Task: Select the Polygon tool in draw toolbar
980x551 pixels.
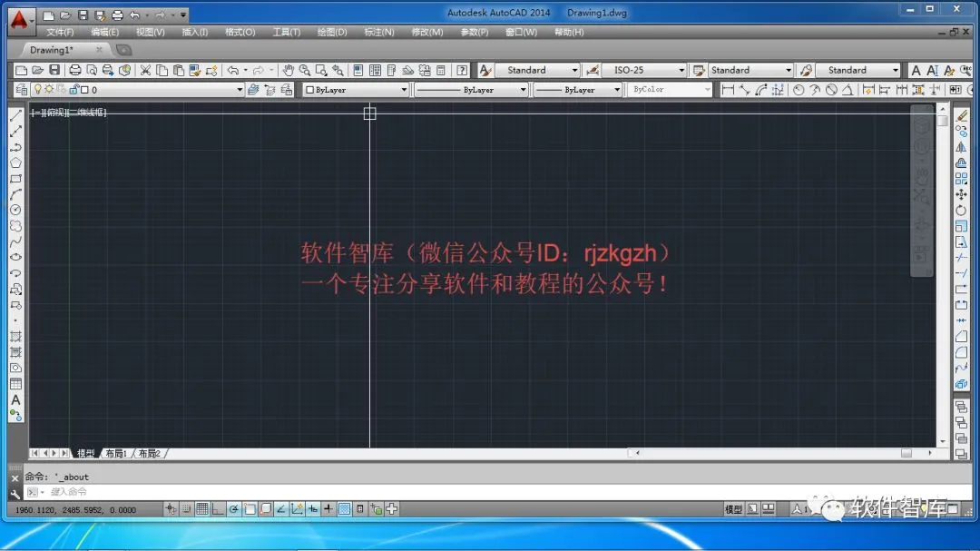Action: click(15, 162)
